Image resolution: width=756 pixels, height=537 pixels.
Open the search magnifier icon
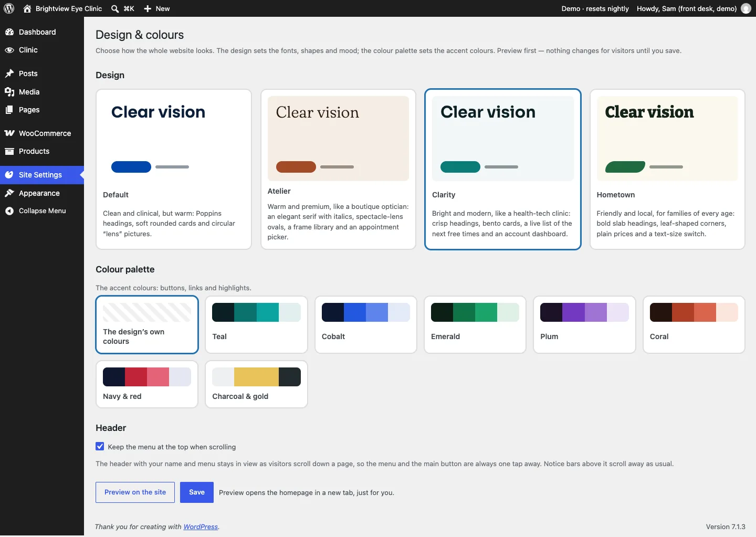tap(115, 8)
